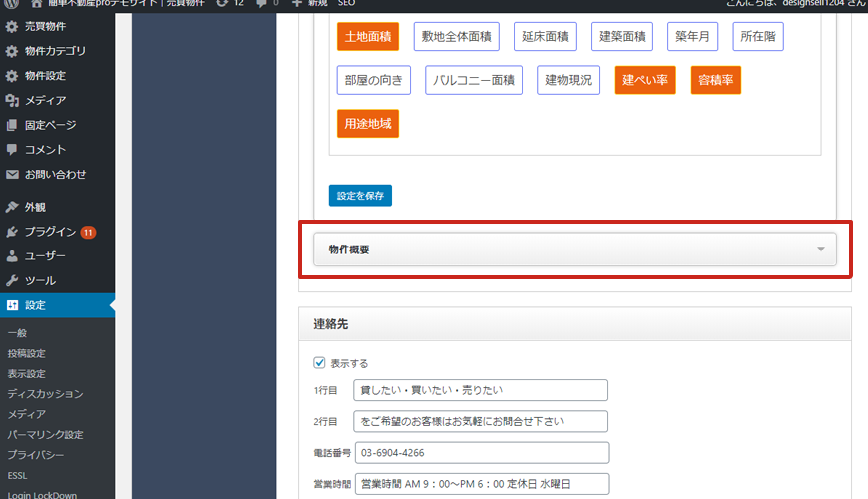Enable the 築年月 tag

click(x=692, y=37)
